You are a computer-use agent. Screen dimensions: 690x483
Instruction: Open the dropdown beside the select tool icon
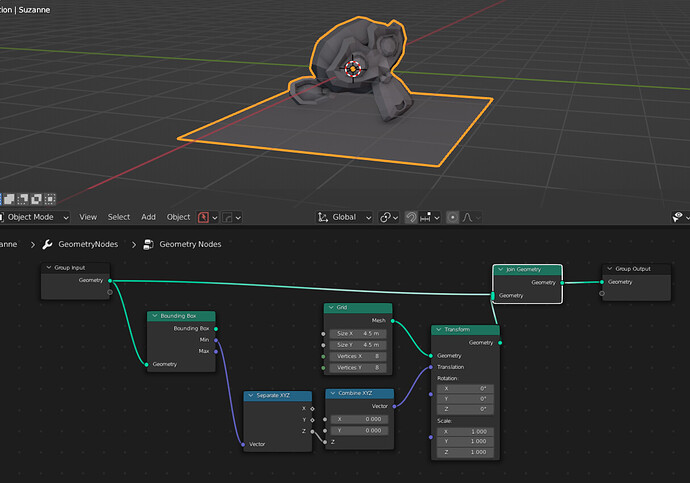[x=215, y=218]
